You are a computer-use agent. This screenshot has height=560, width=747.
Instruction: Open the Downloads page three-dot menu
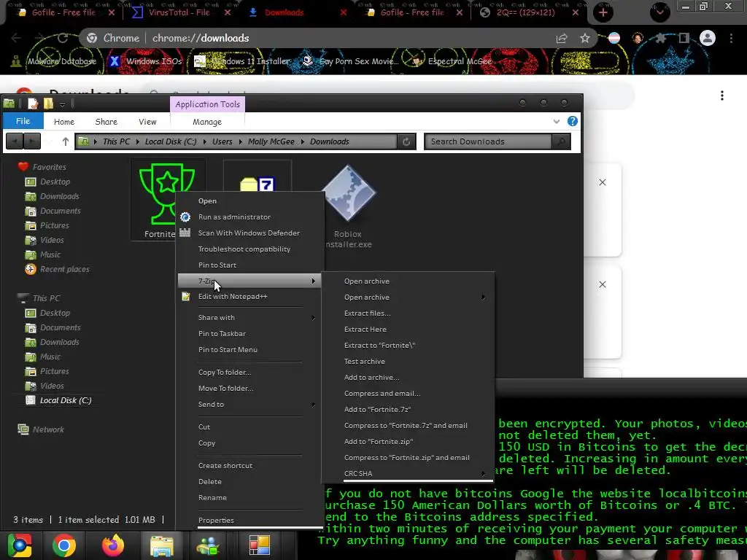(722, 96)
